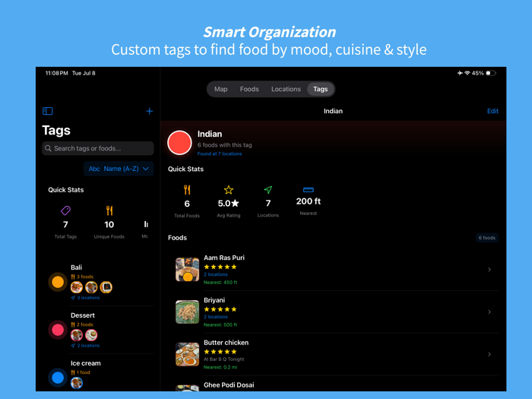
Task: Click the Edit button
Action: (x=492, y=111)
